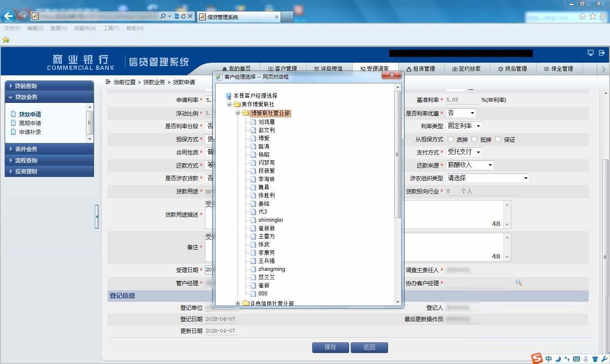
Task: Click the 保存 button
Action: click(330, 347)
